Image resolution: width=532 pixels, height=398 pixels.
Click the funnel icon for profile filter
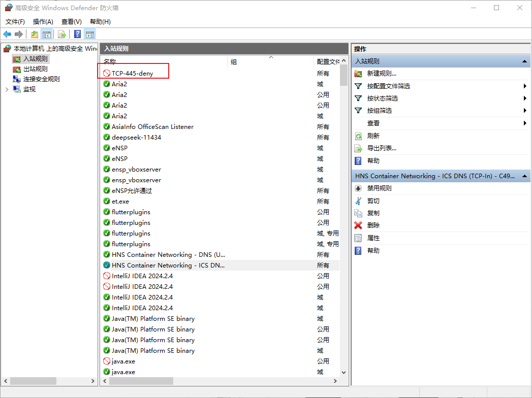pos(358,86)
